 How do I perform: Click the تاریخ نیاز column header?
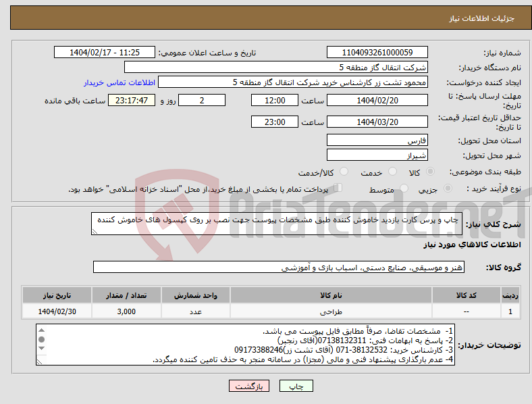pyautogui.click(x=57, y=295)
